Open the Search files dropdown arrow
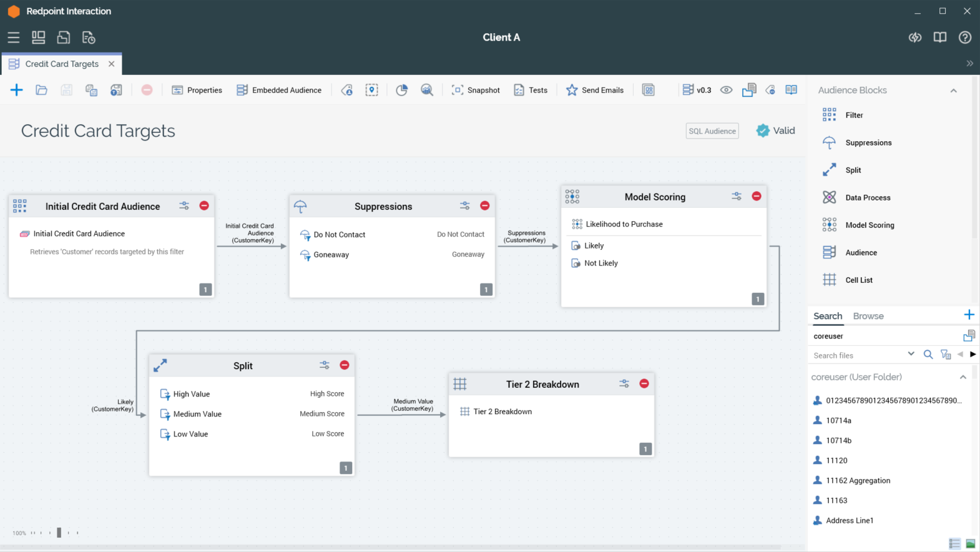980x552 pixels. (x=911, y=354)
